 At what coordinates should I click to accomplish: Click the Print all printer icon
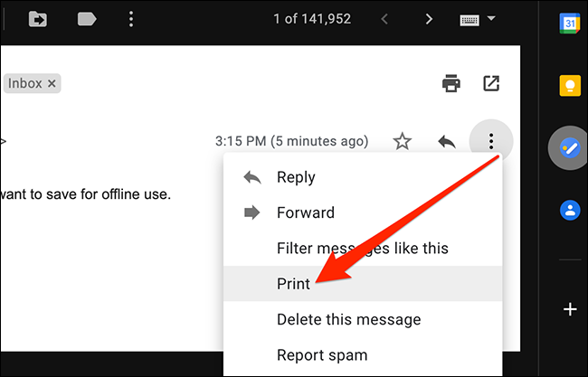point(450,83)
